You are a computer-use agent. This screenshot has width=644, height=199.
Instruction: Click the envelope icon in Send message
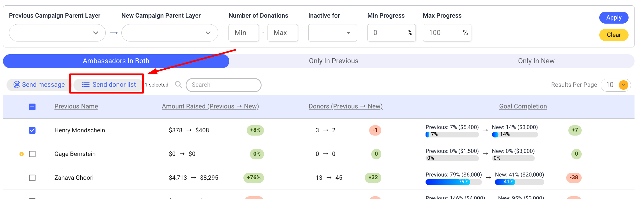17,85
